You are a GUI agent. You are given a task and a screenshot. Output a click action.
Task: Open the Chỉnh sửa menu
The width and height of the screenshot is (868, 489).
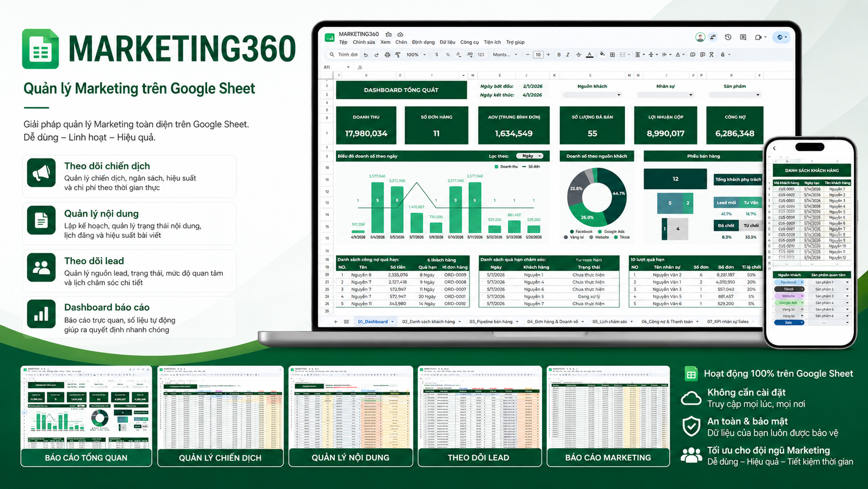[x=363, y=42]
